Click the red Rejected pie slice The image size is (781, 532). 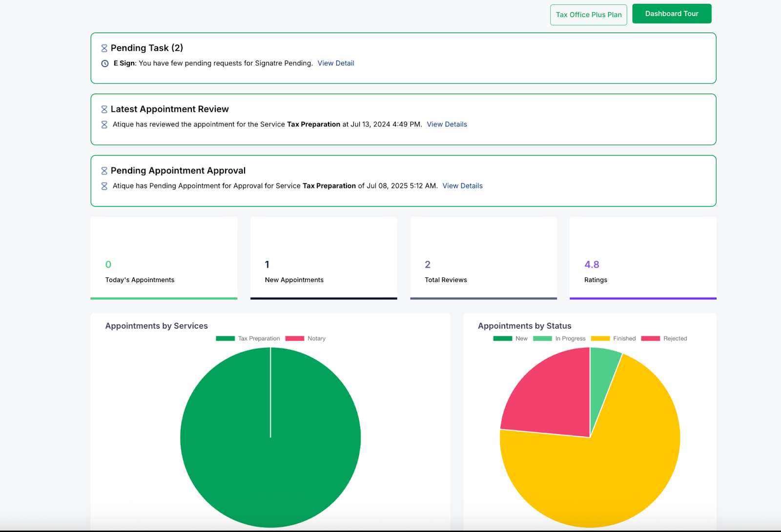point(554,398)
